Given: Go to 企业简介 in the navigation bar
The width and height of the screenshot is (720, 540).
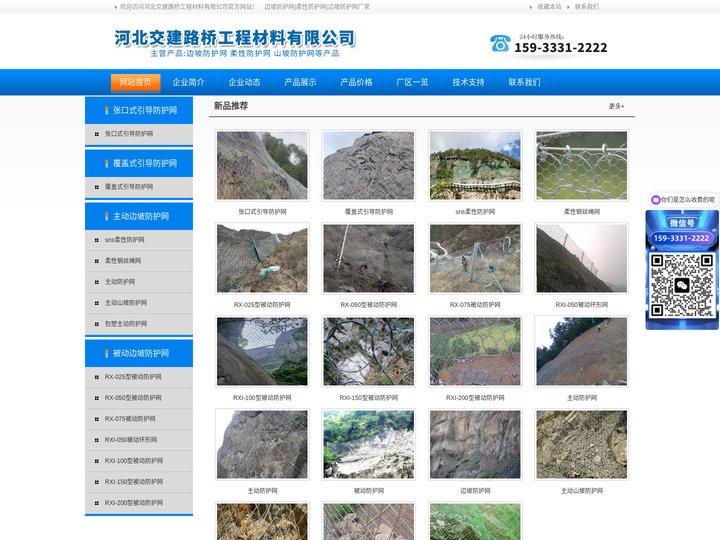Looking at the screenshot, I should click(x=188, y=82).
